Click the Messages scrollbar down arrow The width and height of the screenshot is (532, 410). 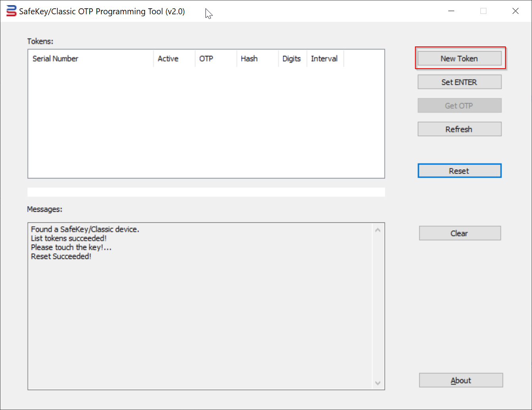[378, 383]
